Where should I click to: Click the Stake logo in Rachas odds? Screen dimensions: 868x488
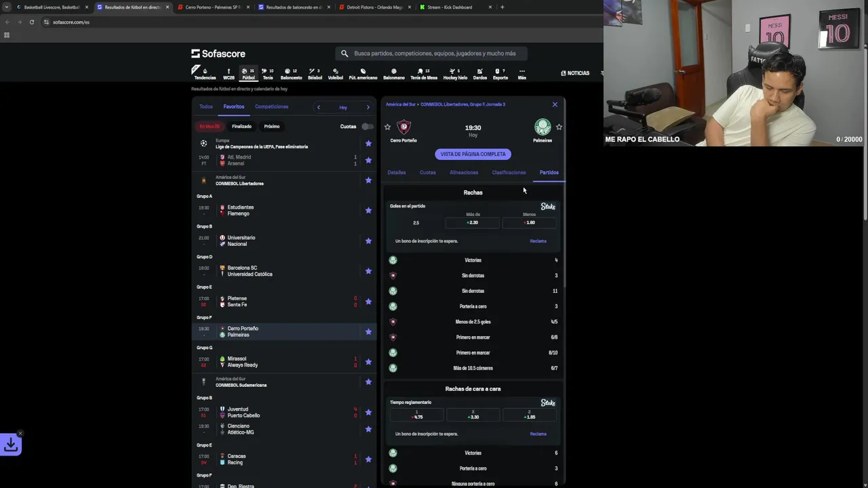(x=548, y=207)
